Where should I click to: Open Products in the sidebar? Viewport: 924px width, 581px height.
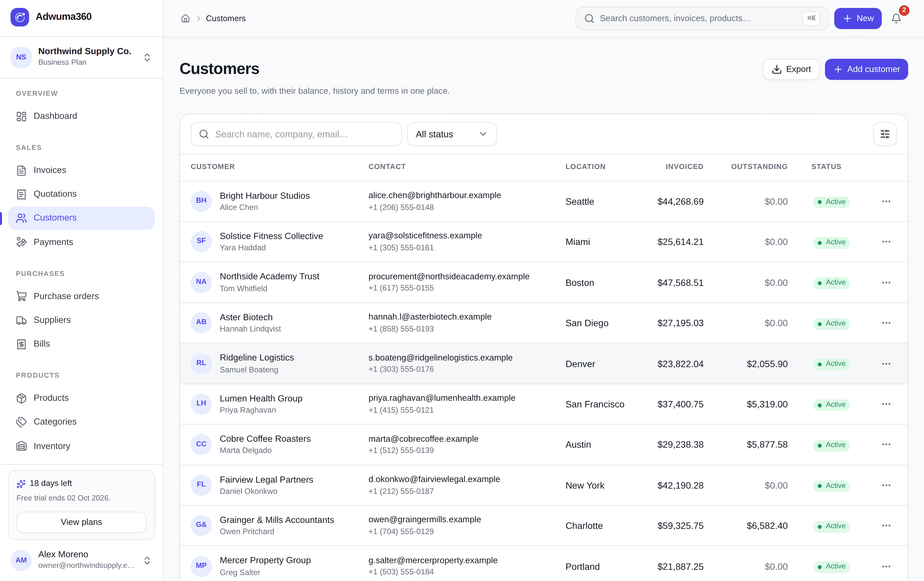pyautogui.click(x=82, y=398)
